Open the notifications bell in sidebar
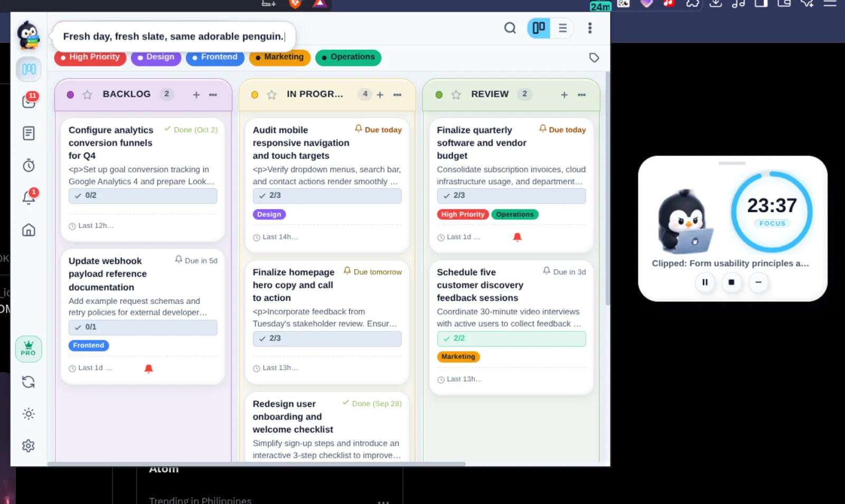Image resolution: width=845 pixels, height=504 pixels. tap(29, 197)
